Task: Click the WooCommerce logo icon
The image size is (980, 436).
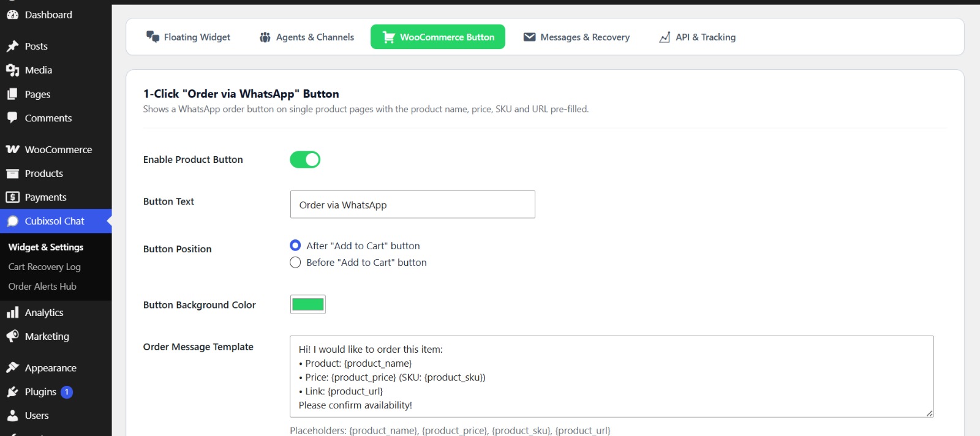Action: point(12,149)
